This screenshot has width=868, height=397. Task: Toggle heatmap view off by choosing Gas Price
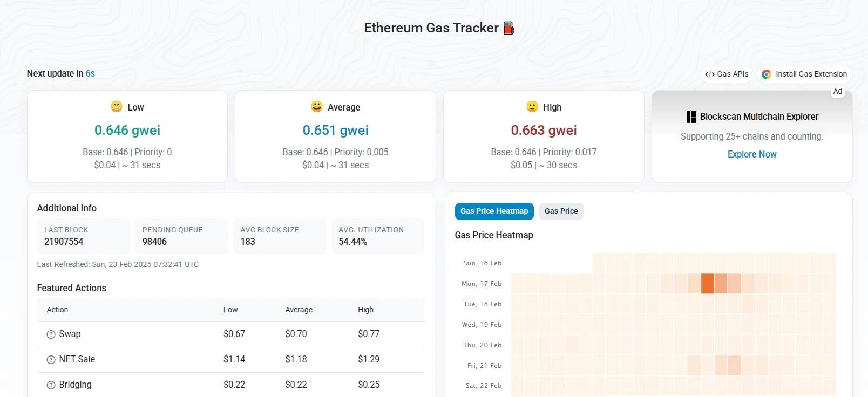[x=561, y=211]
